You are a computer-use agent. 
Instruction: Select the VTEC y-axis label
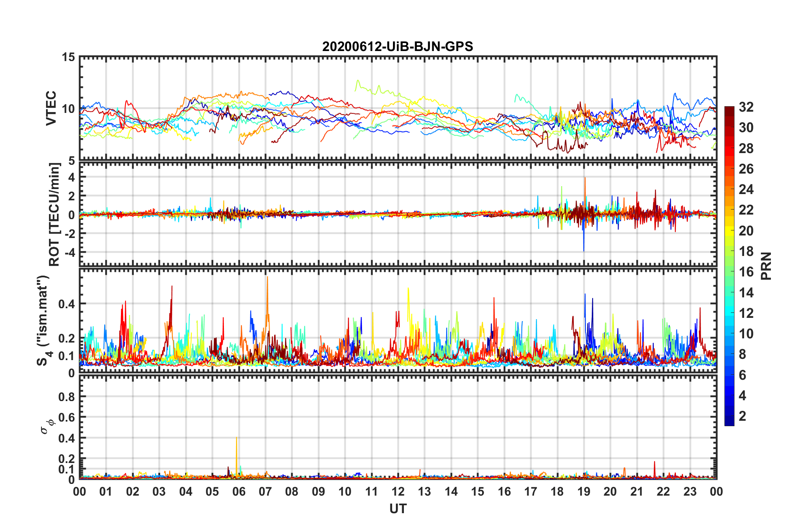[x=51, y=108]
